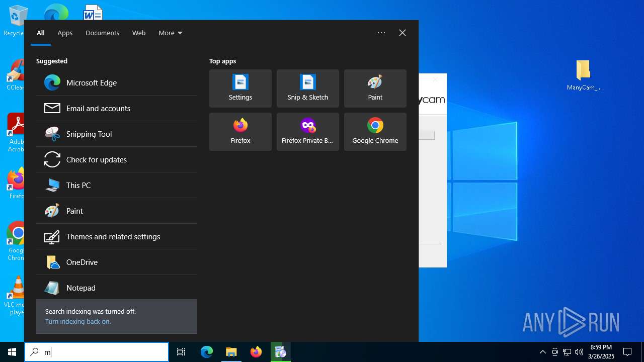The image size is (644, 362).
Task: Open Microsoft Edge from Suggested list
Action: click(x=117, y=82)
